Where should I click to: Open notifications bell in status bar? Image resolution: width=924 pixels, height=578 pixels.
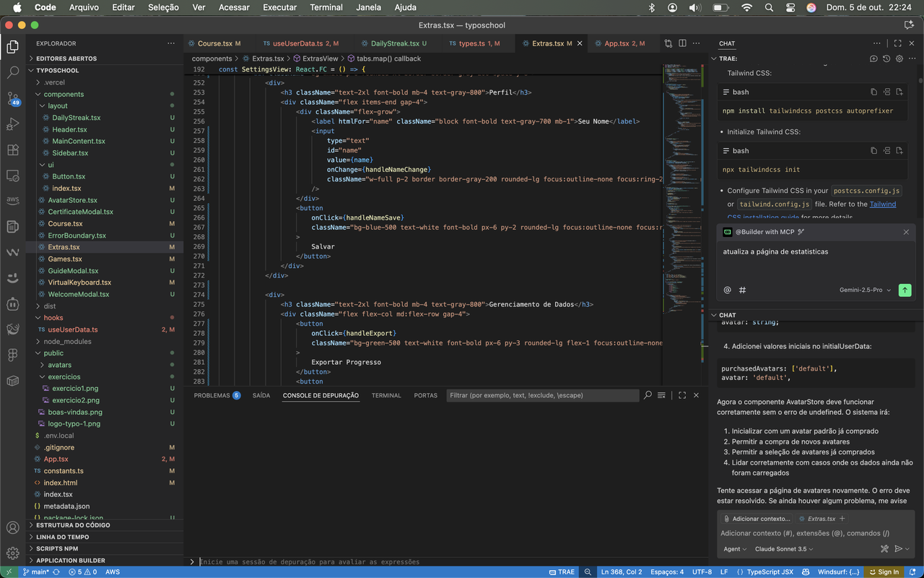point(914,571)
